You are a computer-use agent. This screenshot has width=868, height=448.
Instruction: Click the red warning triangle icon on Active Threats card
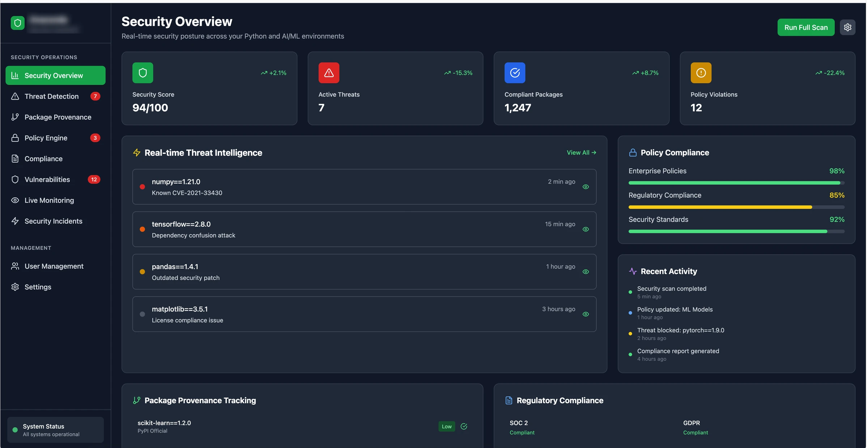(329, 73)
